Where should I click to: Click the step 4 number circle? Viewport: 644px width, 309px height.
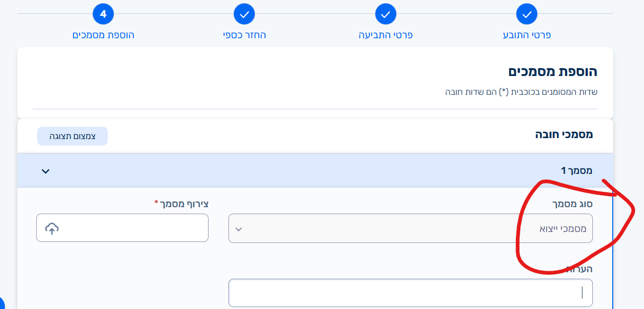click(103, 14)
